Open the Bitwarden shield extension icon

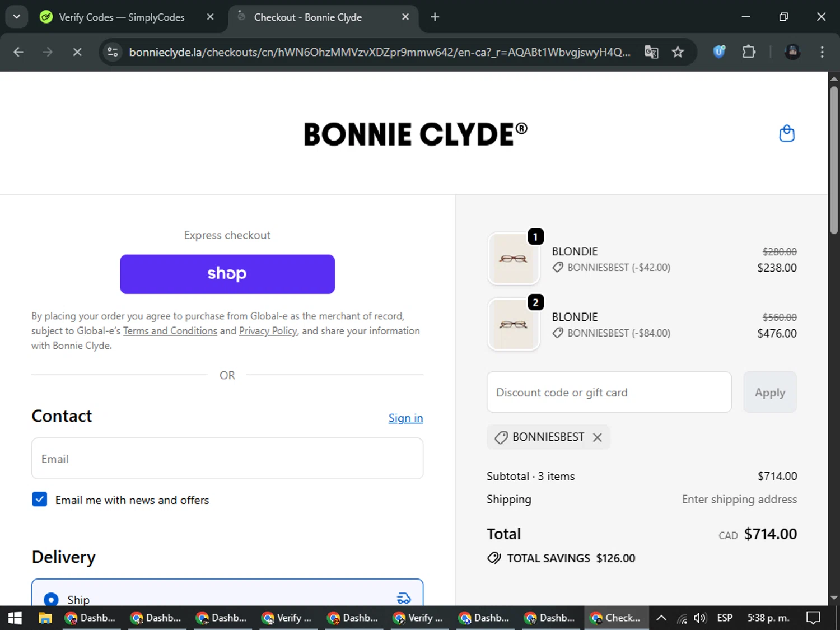click(719, 52)
